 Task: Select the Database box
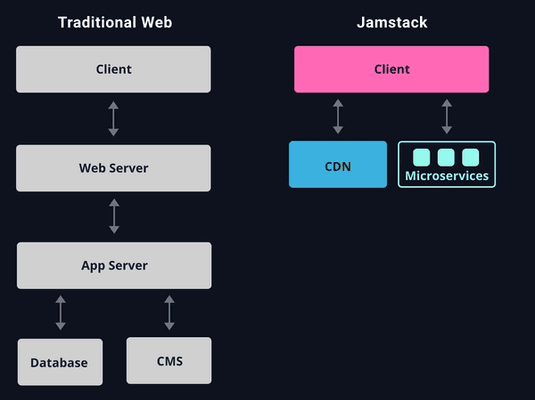tap(60, 362)
